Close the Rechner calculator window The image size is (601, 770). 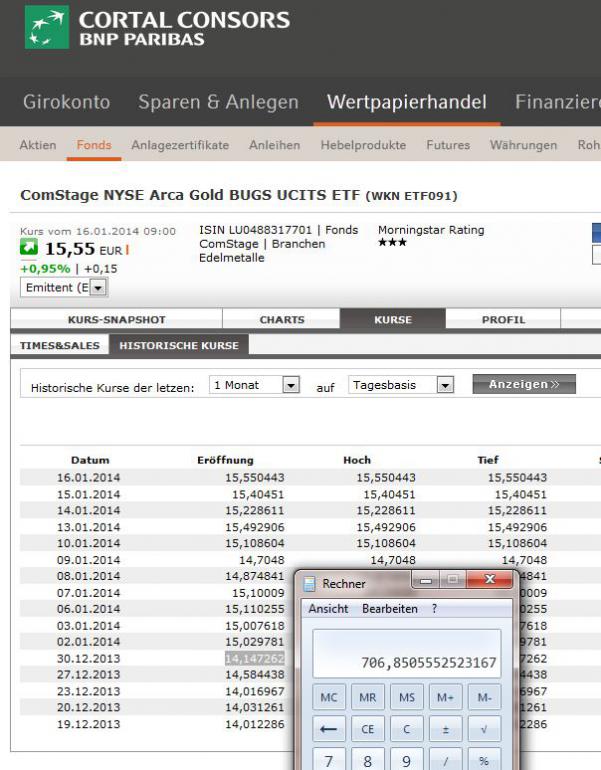coord(490,580)
